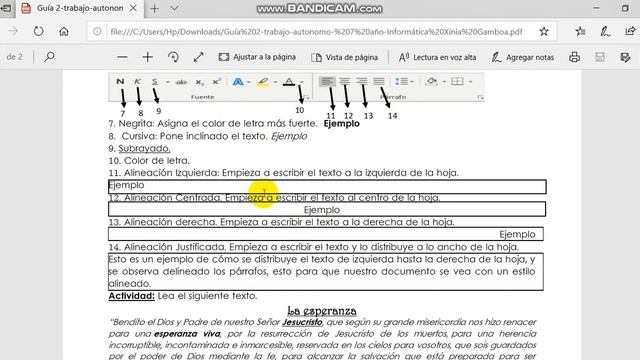Click the line '14. Alineación Justificada'
Image resolution: width=640 pixels, height=360 pixels.
click(313, 247)
